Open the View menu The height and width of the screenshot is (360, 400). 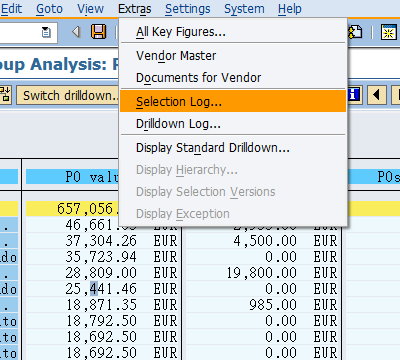click(x=90, y=9)
